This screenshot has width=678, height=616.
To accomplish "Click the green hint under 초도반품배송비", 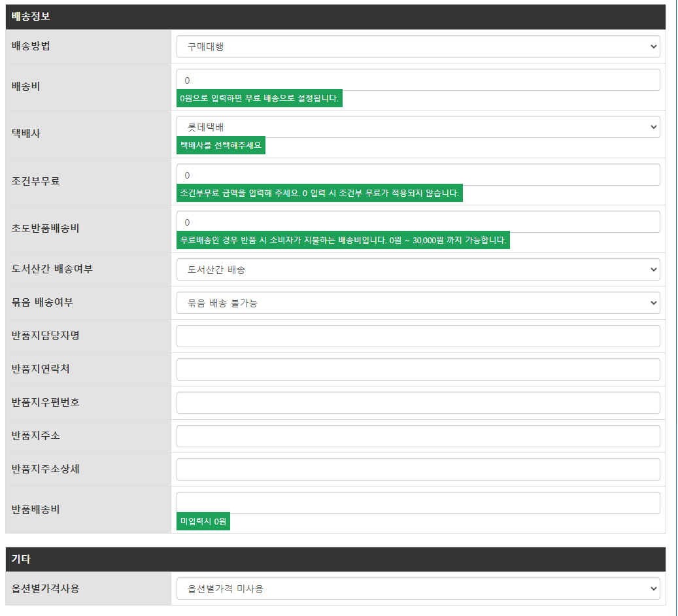I will (x=343, y=241).
